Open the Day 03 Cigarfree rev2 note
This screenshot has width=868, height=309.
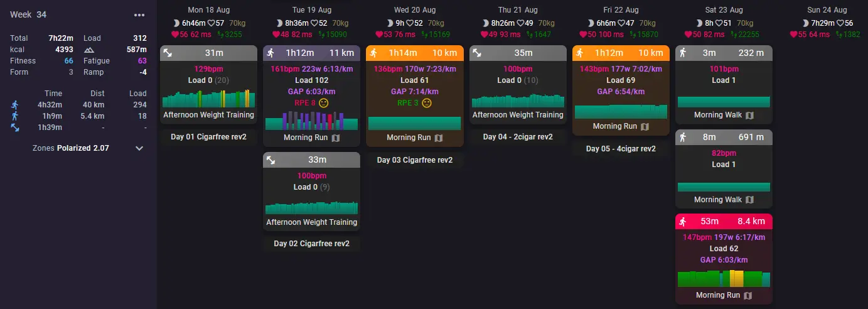click(414, 160)
